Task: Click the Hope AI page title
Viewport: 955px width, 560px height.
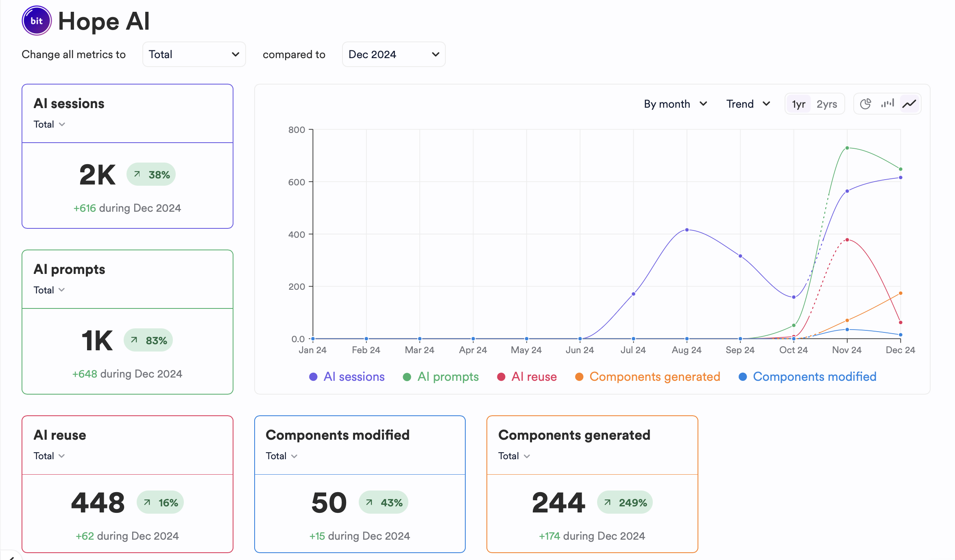Action: coord(104,21)
